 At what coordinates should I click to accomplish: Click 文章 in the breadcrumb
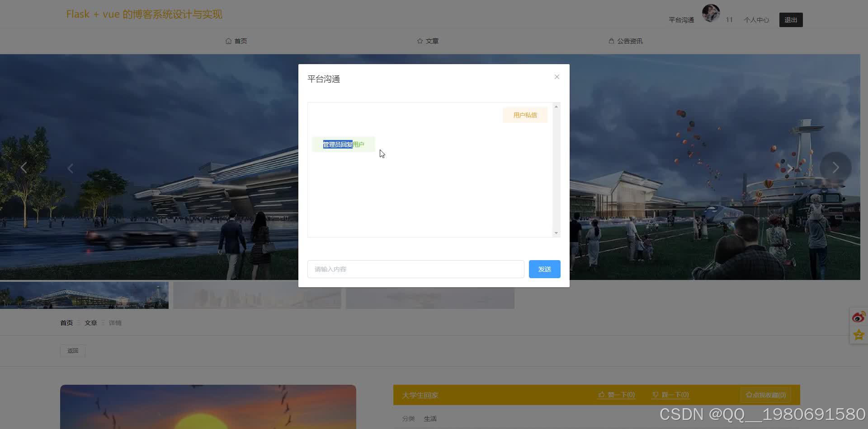(x=91, y=323)
